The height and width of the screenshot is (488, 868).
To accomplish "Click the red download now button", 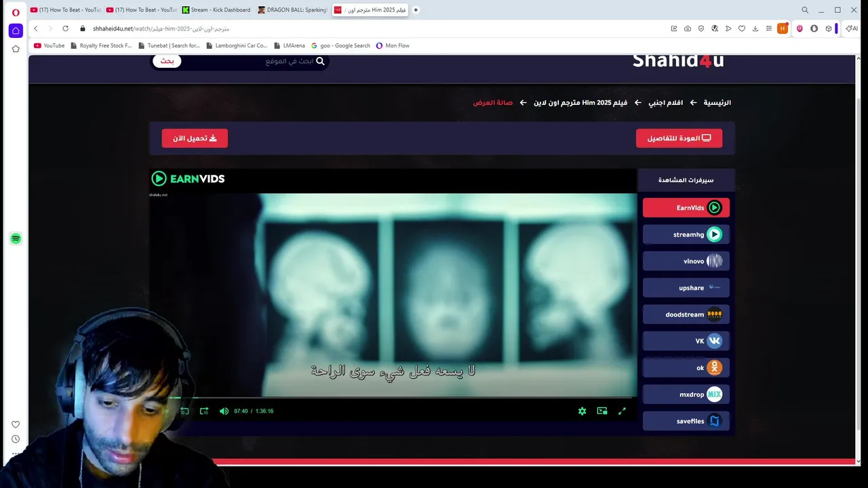I will (195, 138).
